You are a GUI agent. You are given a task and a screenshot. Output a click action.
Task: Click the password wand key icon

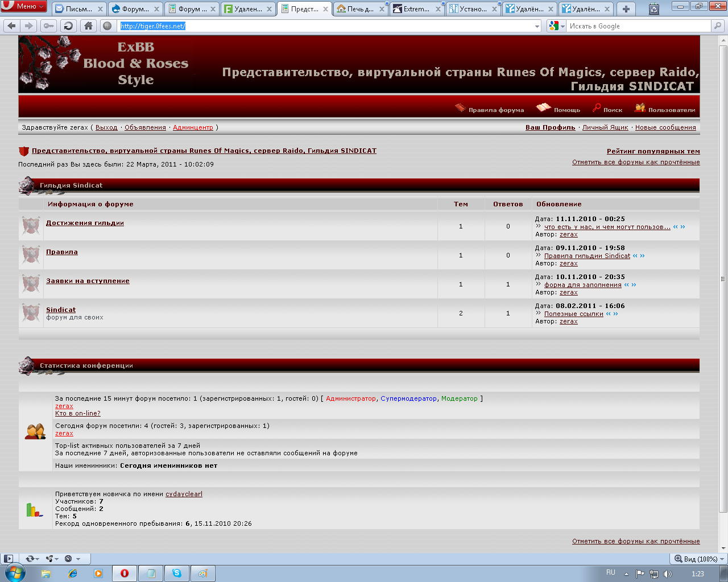(49, 26)
